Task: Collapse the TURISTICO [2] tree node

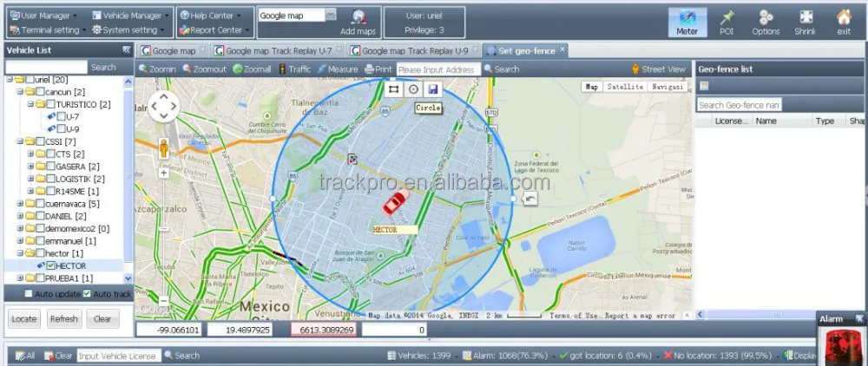Action: (x=30, y=104)
